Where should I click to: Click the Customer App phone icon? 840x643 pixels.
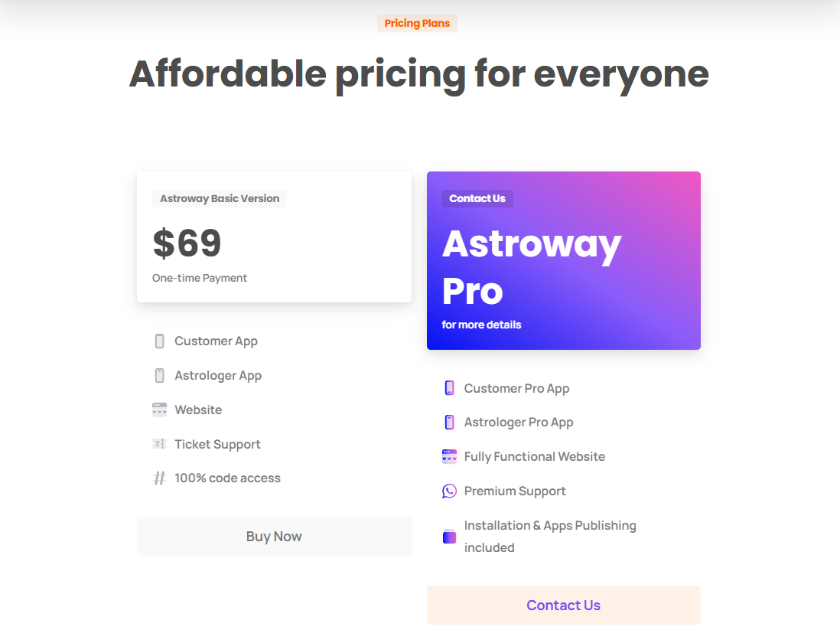coord(159,341)
